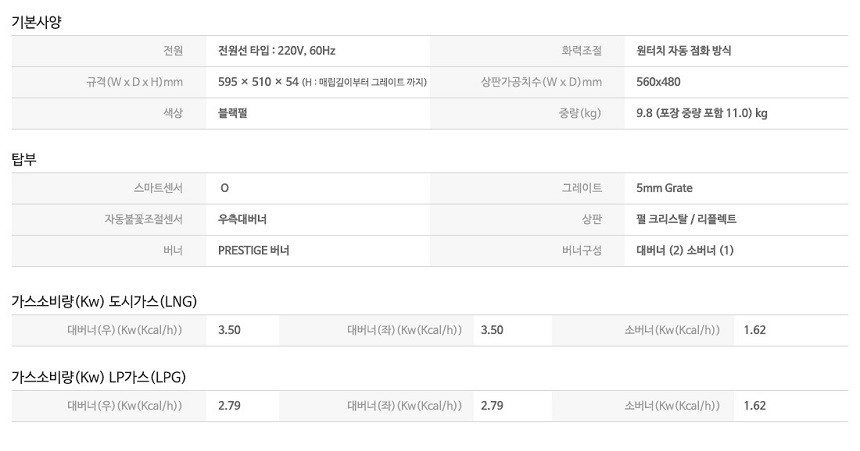Select the 우측대버너 sensor value

[x=242, y=219]
